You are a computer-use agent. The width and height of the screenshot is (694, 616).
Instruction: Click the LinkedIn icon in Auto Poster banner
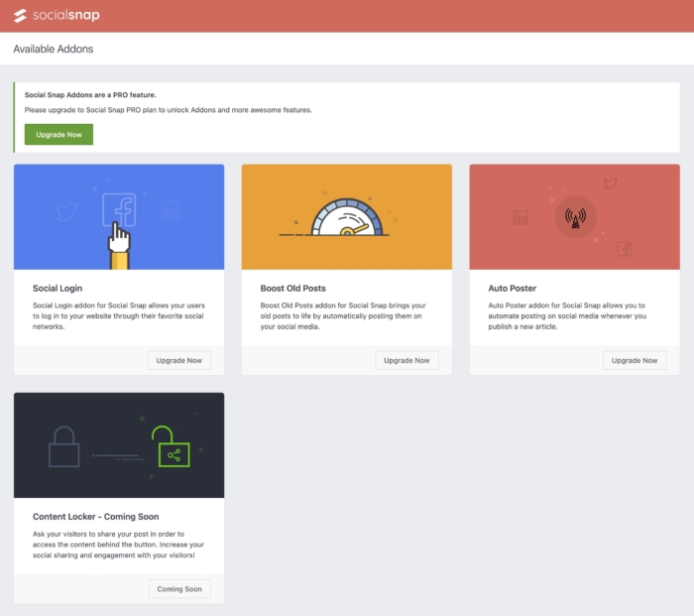tap(520, 217)
